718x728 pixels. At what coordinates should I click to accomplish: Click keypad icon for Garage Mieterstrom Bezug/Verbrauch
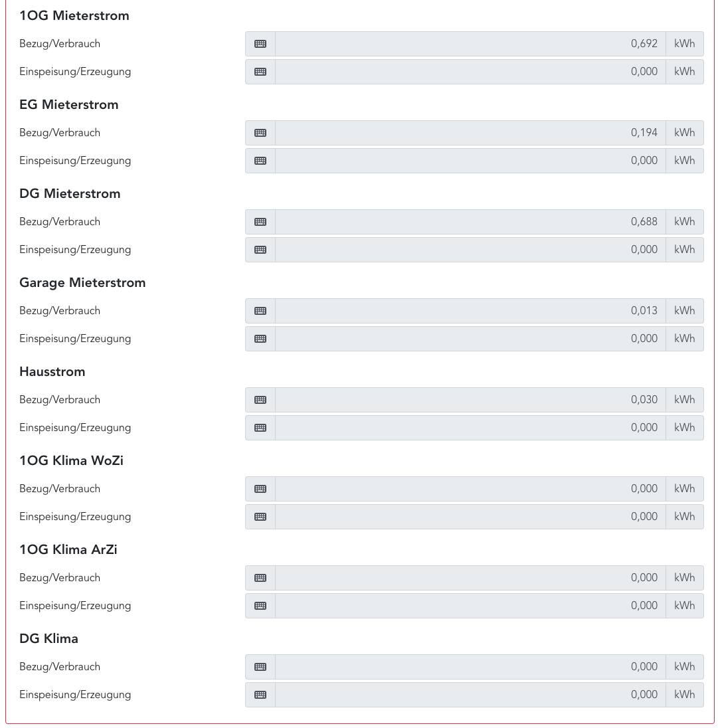(x=260, y=311)
